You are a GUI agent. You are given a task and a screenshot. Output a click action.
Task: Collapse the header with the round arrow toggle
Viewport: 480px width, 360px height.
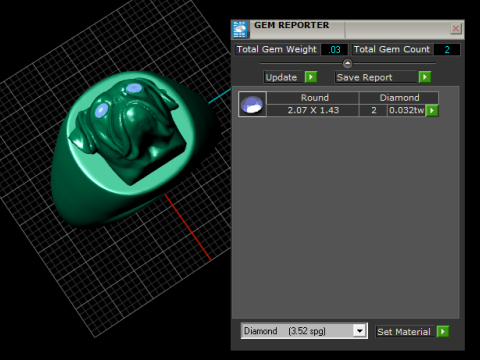click(347, 63)
